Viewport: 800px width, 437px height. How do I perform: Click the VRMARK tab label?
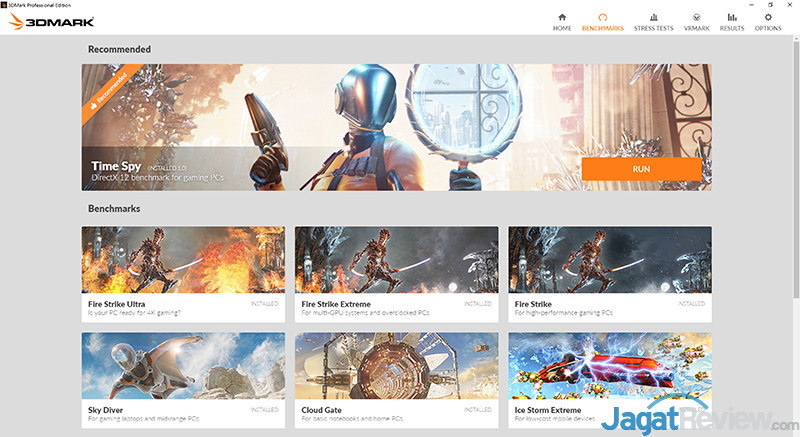click(696, 29)
